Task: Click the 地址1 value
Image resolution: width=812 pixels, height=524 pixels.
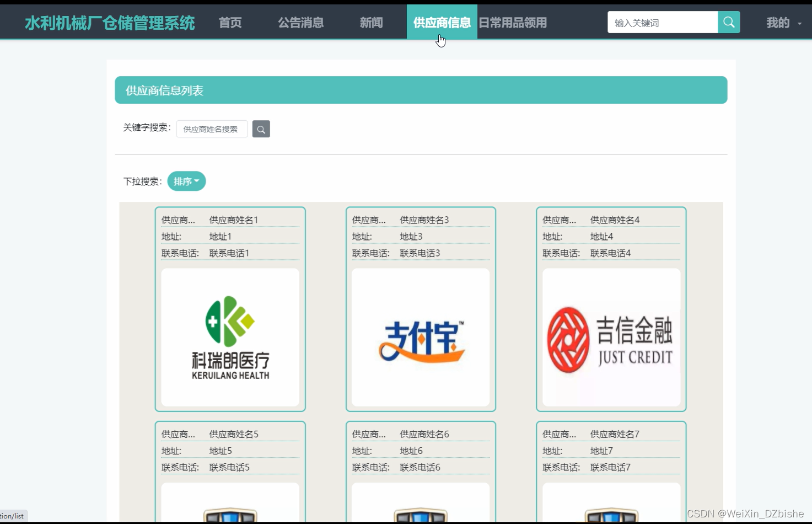Action: pyautogui.click(x=221, y=237)
